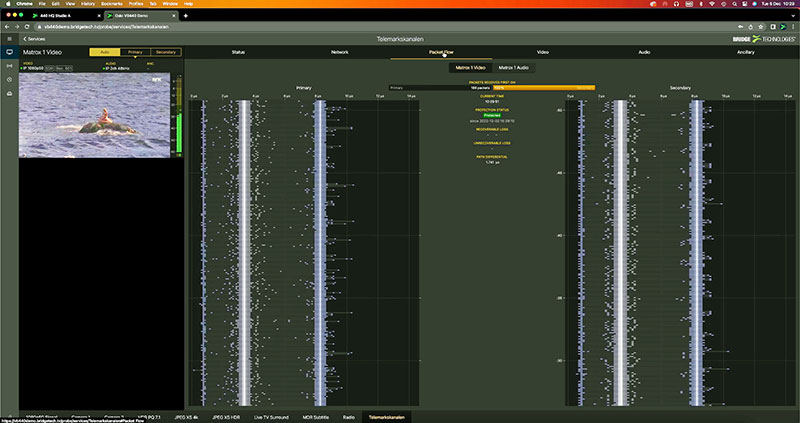The image size is (800, 423).
Task: Switch to the first Chrome tab on the left
Action: coord(65,16)
